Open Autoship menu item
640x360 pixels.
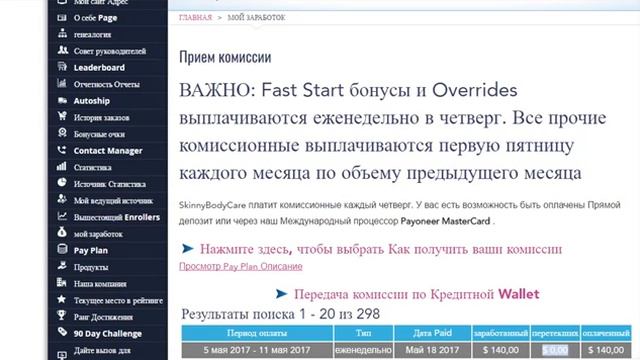pos(91,101)
